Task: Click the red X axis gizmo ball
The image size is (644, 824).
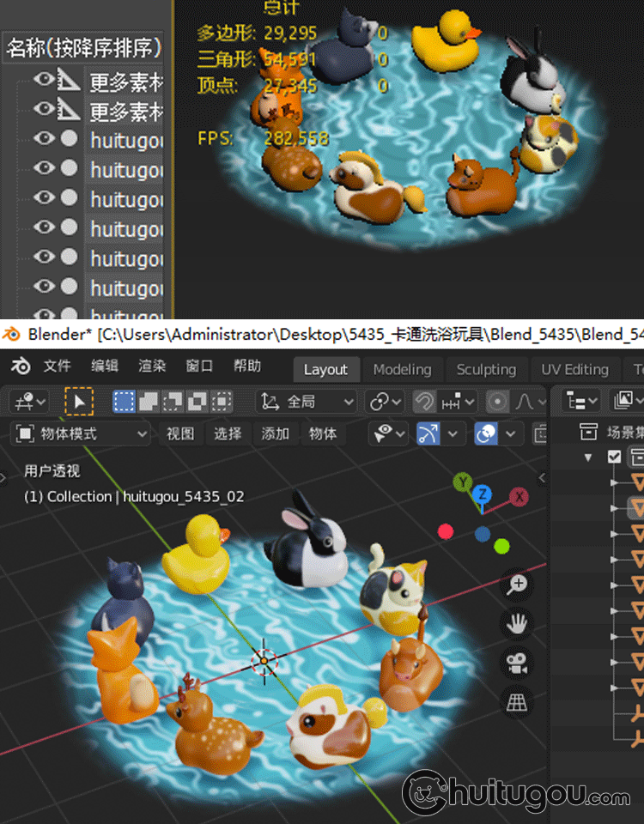Action: (519, 497)
